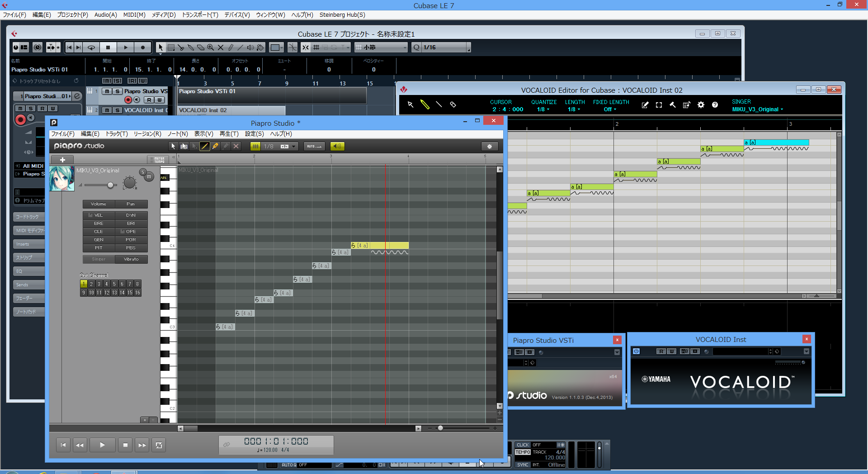This screenshot has width=868, height=474.
Task: Select the line tool in VOCALOID Editor
Action: tap(439, 104)
